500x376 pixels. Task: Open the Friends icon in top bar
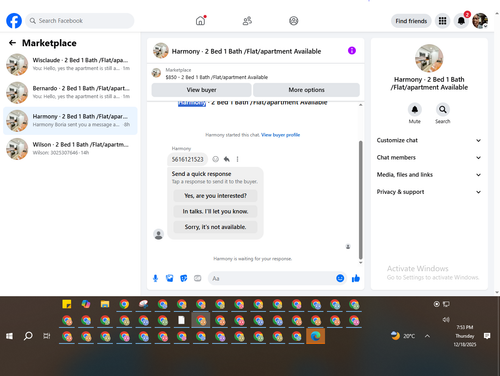(x=247, y=21)
